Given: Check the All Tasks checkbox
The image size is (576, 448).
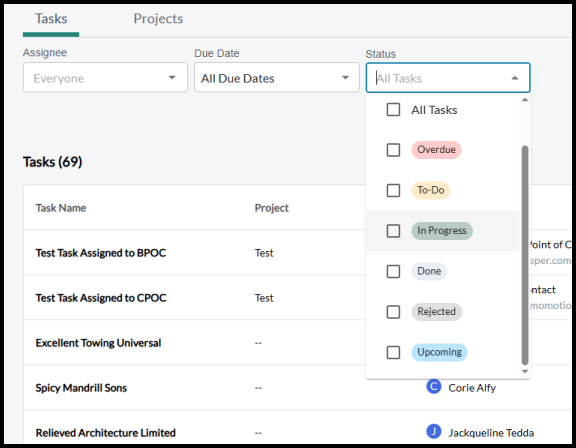Looking at the screenshot, I should [393, 109].
